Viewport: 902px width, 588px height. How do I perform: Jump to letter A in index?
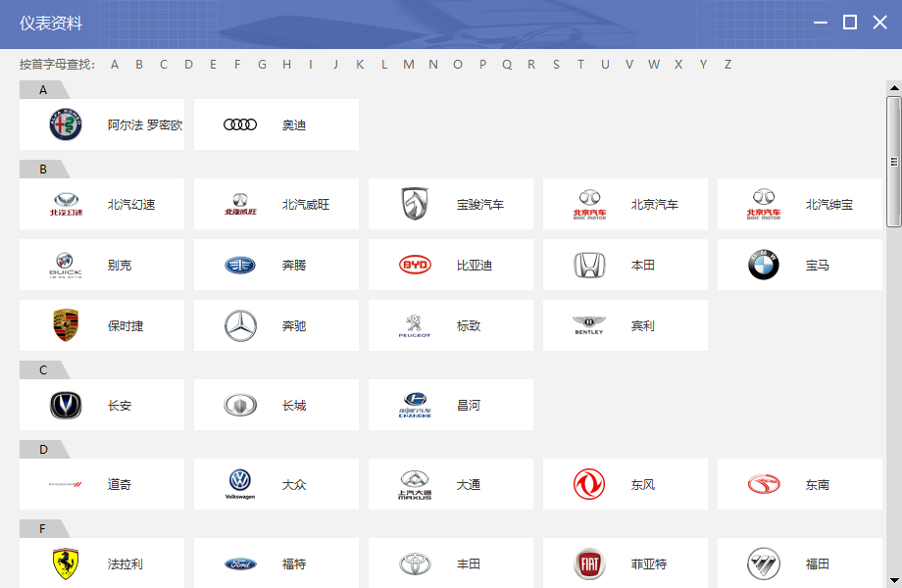115,65
